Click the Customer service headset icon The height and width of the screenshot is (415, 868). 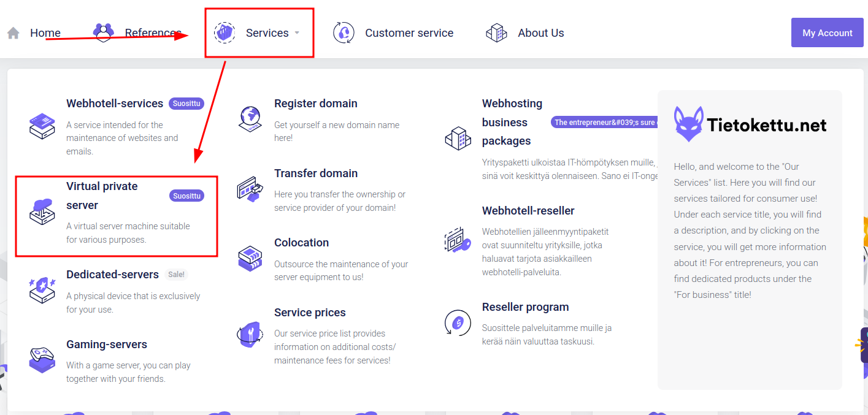[x=344, y=32]
